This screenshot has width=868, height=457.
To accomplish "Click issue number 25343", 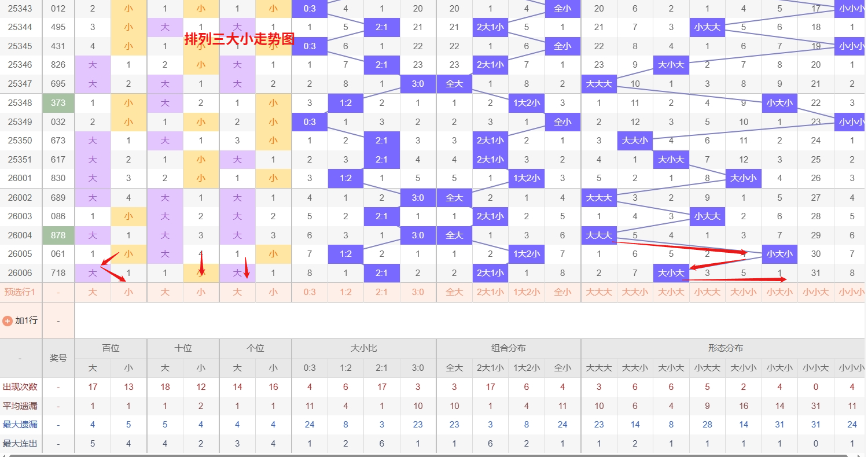I will tap(20, 9).
